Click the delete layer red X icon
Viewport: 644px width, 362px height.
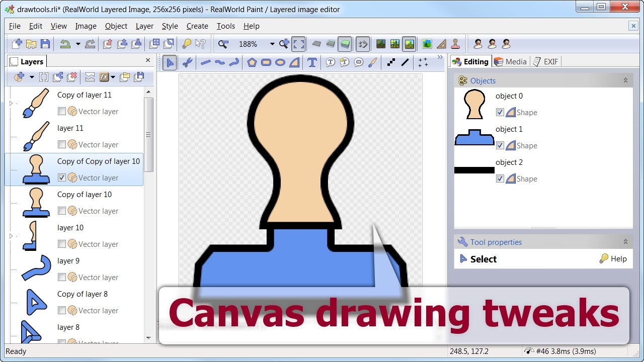pyautogui.click(x=72, y=77)
